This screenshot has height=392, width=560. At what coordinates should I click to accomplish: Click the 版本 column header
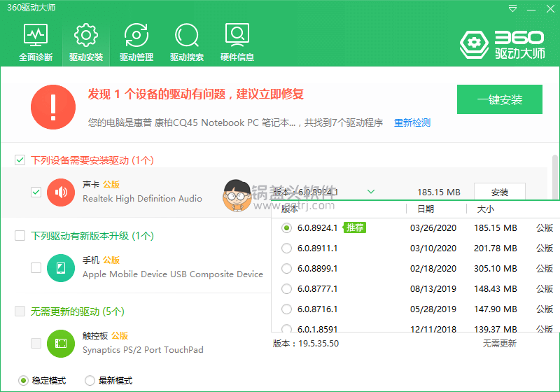pos(290,209)
